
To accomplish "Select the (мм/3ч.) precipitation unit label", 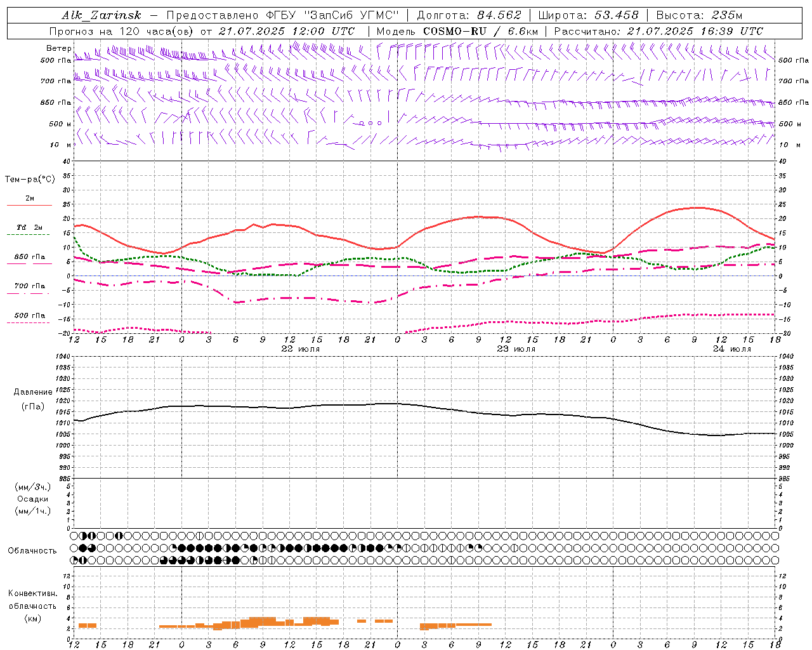I will [33, 487].
